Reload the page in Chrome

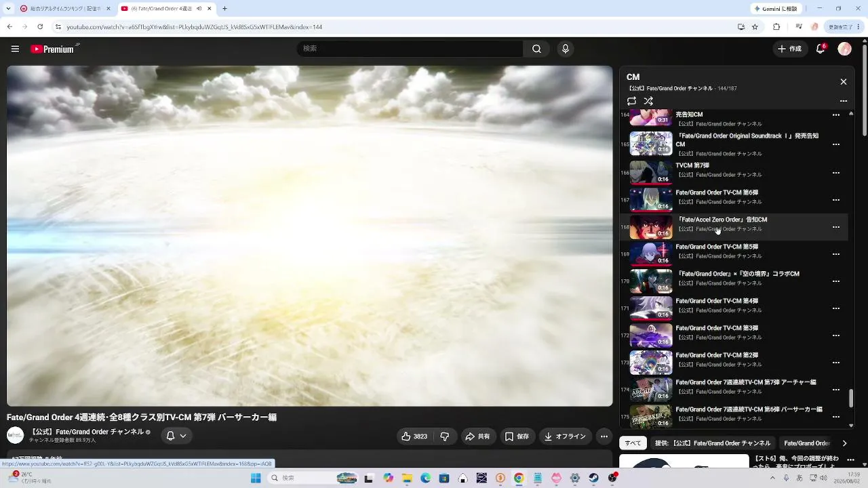[x=40, y=27]
